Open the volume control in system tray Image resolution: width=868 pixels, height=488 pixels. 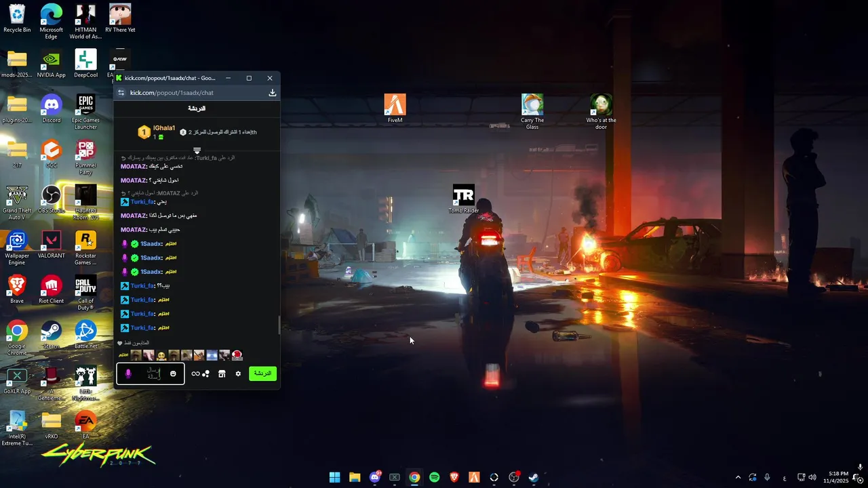tap(812, 477)
